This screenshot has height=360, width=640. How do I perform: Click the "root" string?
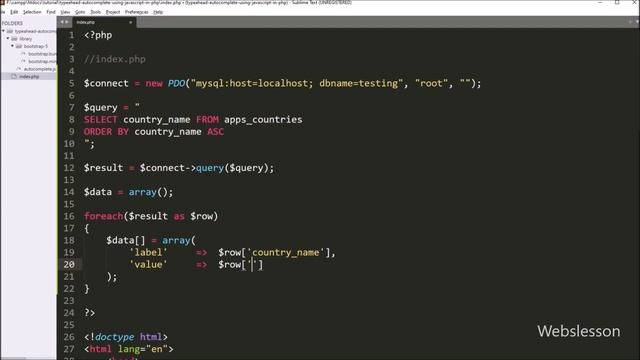pos(431,83)
